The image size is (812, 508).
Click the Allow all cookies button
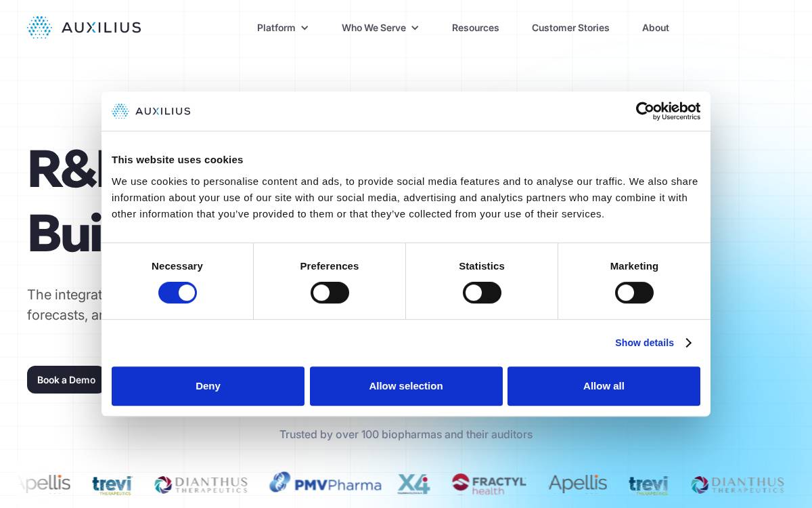click(x=604, y=386)
